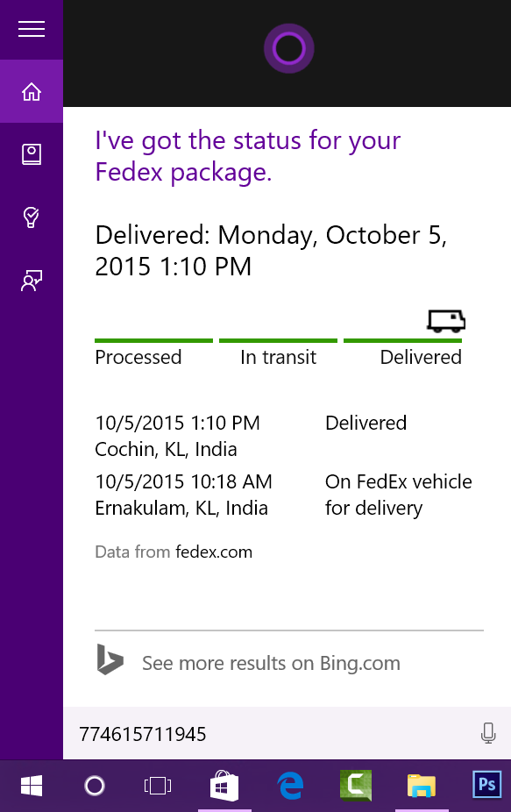
Task: Open Task View from the taskbar
Action: [x=158, y=786]
